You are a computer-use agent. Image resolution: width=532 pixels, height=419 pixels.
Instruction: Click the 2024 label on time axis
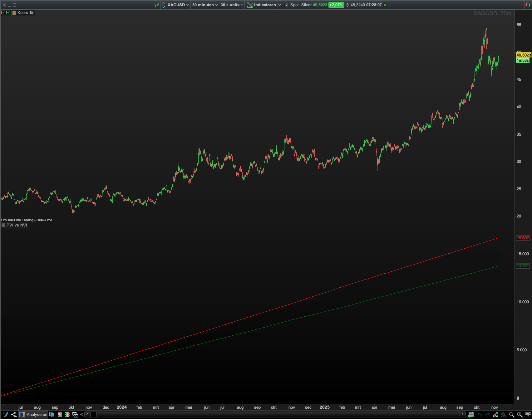pos(122,407)
